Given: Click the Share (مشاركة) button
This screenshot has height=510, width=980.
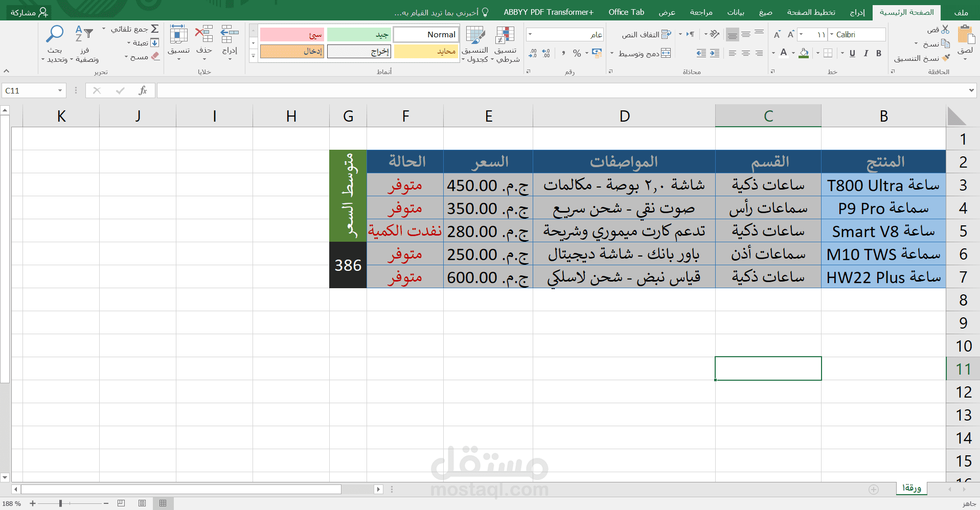Looking at the screenshot, I should tap(29, 12).
